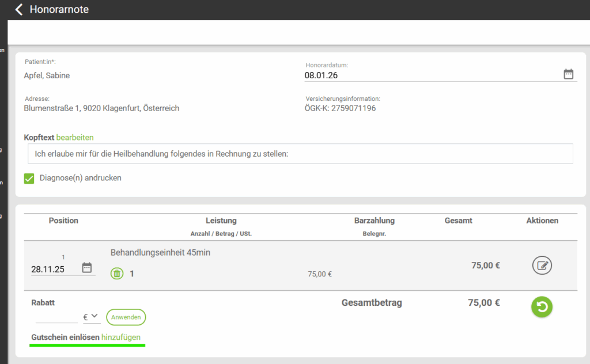Click the Anwenden discount button
The height and width of the screenshot is (364, 590).
pos(126,317)
